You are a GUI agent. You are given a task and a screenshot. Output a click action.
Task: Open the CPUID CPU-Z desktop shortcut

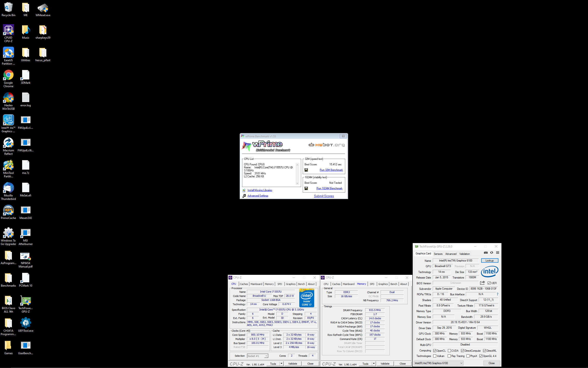tap(8, 33)
